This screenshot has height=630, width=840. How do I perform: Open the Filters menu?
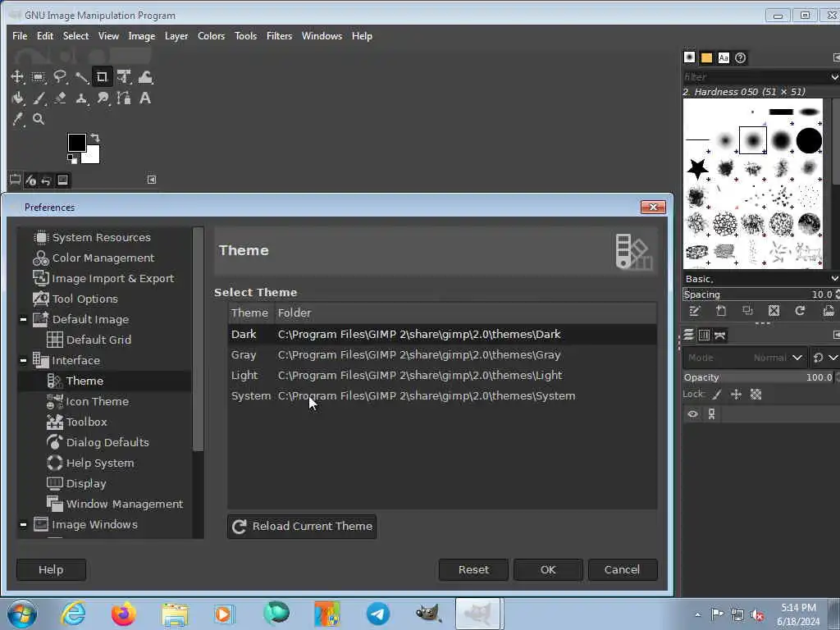(x=279, y=36)
